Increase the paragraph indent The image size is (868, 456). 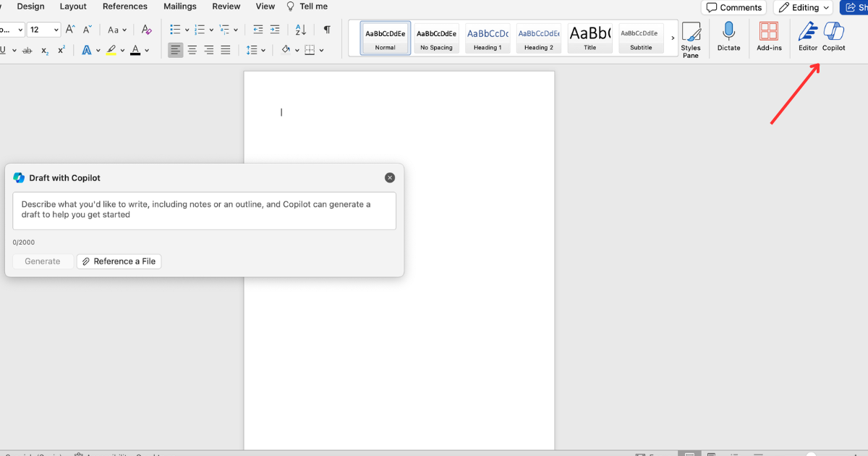pyautogui.click(x=275, y=30)
